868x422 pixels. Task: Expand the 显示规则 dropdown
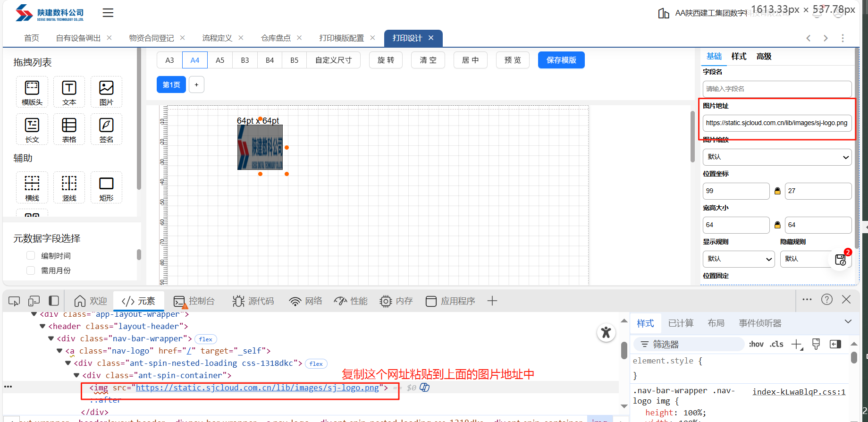[738, 259]
